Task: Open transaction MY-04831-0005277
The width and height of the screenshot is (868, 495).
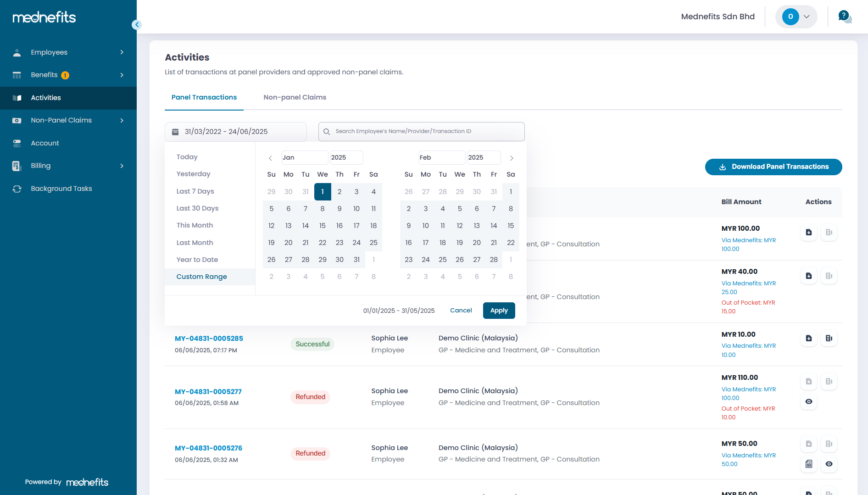Action: pos(208,392)
